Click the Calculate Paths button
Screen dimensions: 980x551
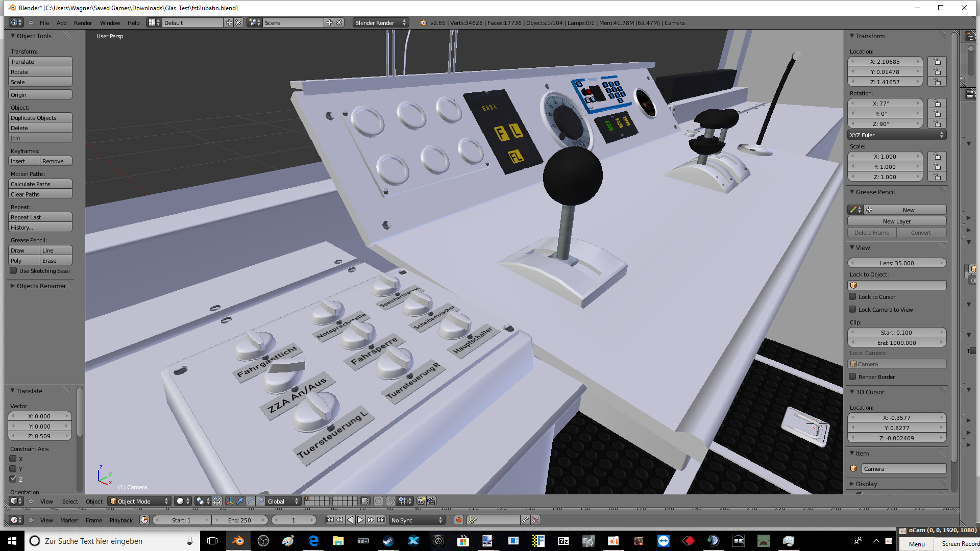(x=40, y=184)
